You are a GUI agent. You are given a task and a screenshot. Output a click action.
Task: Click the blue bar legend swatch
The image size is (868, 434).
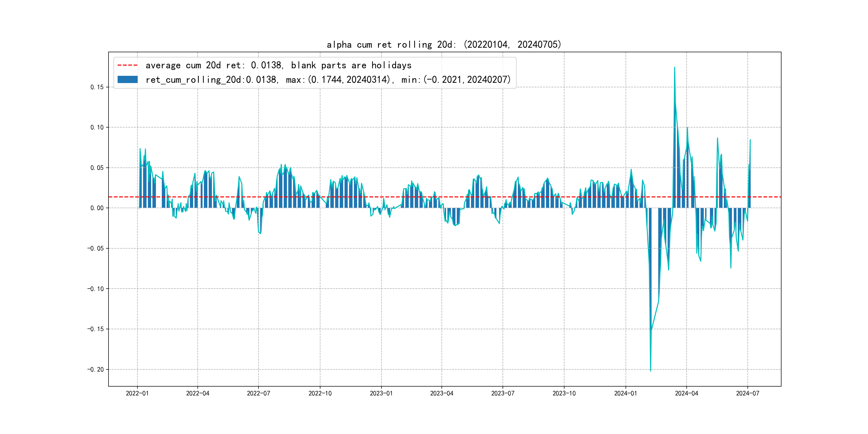click(x=127, y=80)
